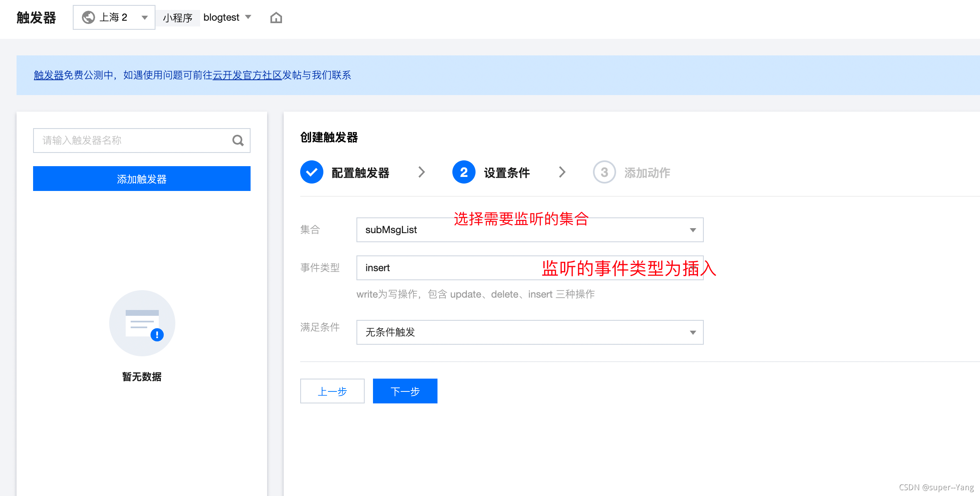Open the 云开发官方社区 link

point(247,75)
